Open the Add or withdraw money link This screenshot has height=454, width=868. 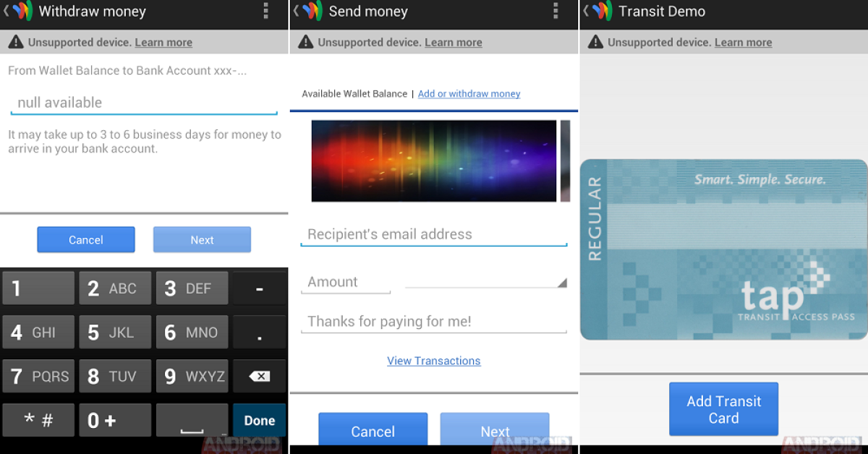point(469,94)
